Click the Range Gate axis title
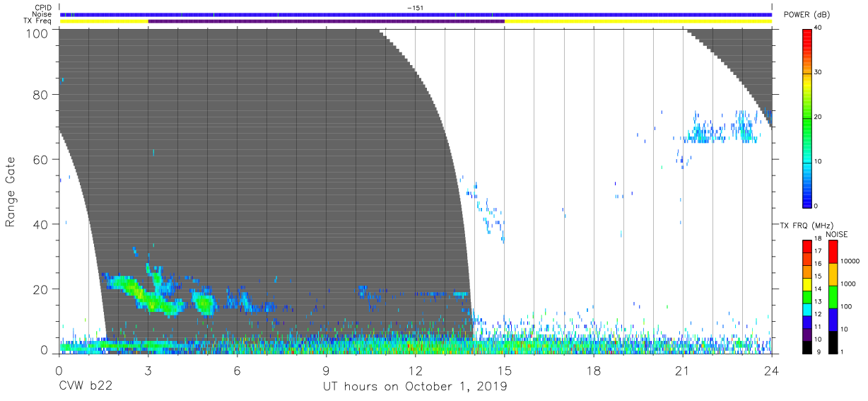The height and width of the screenshot is (401, 868). [11, 192]
